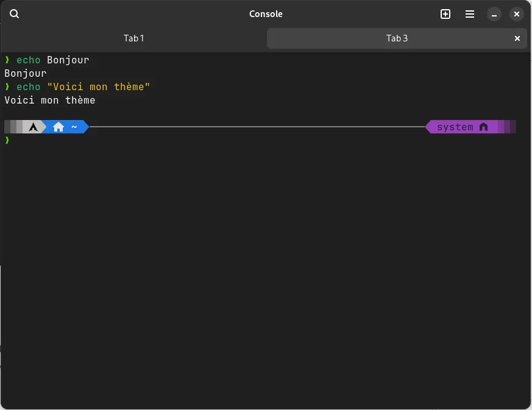Viewport: 532px width, 410px height.
Task: Close Tab 3 with its X
Action: (x=517, y=38)
